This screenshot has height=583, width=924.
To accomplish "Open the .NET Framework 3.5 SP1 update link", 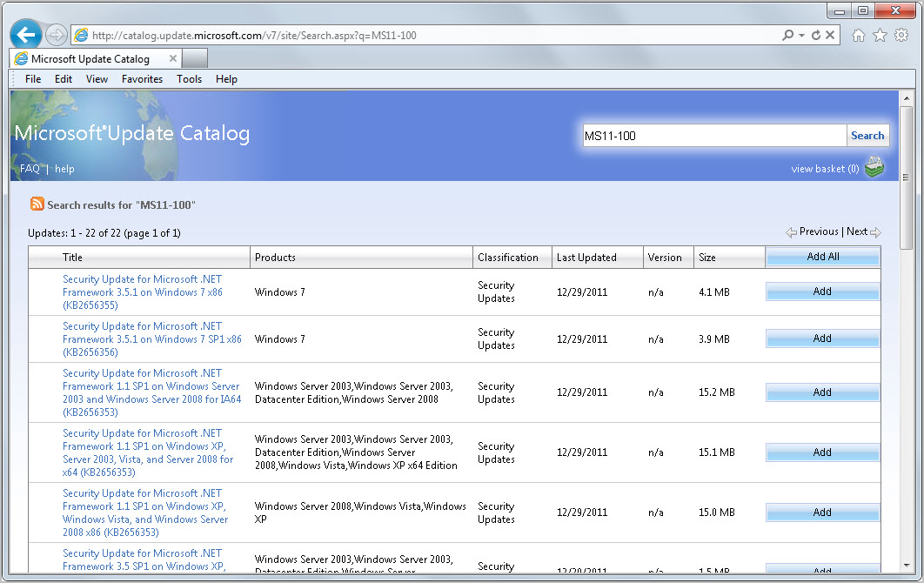I will 144,560.
